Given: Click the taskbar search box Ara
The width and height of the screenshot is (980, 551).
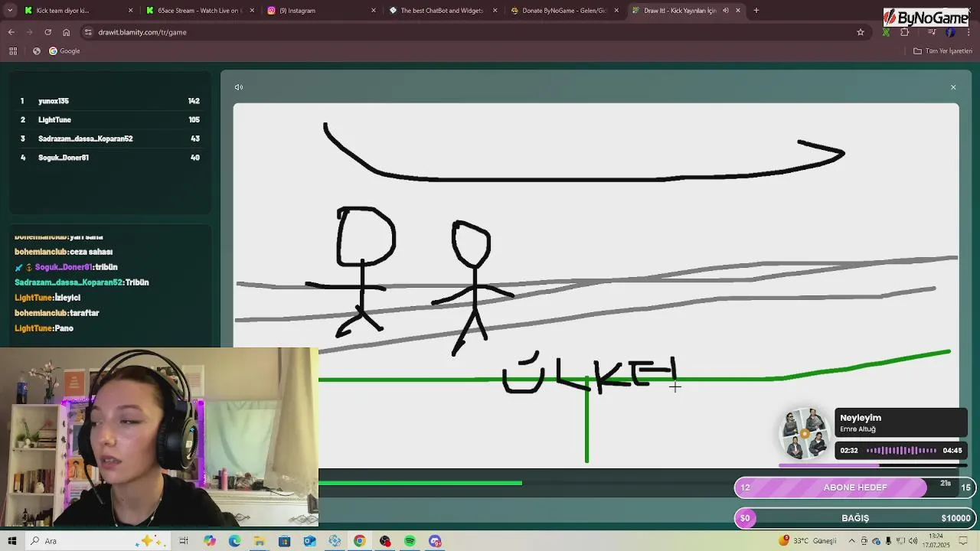Looking at the screenshot, I should (100, 541).
